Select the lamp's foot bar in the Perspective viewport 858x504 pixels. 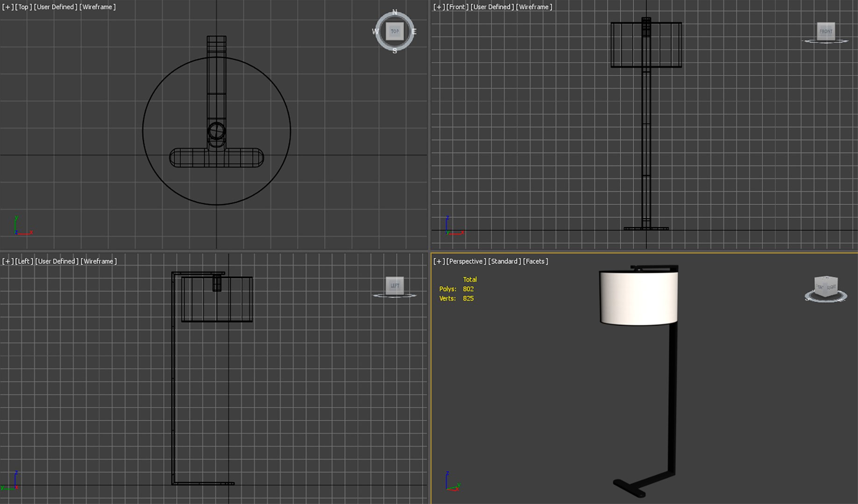tap(629, 488)
